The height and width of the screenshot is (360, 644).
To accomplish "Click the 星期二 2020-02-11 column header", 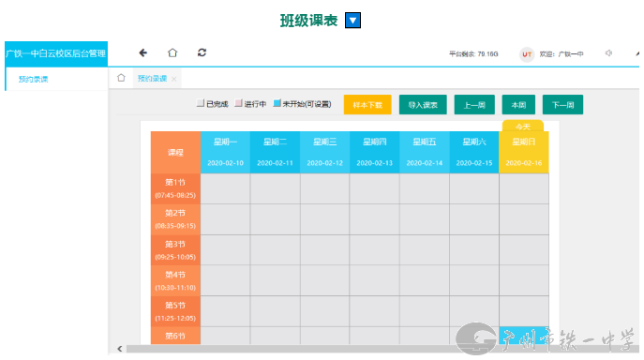I will (276, 152).
